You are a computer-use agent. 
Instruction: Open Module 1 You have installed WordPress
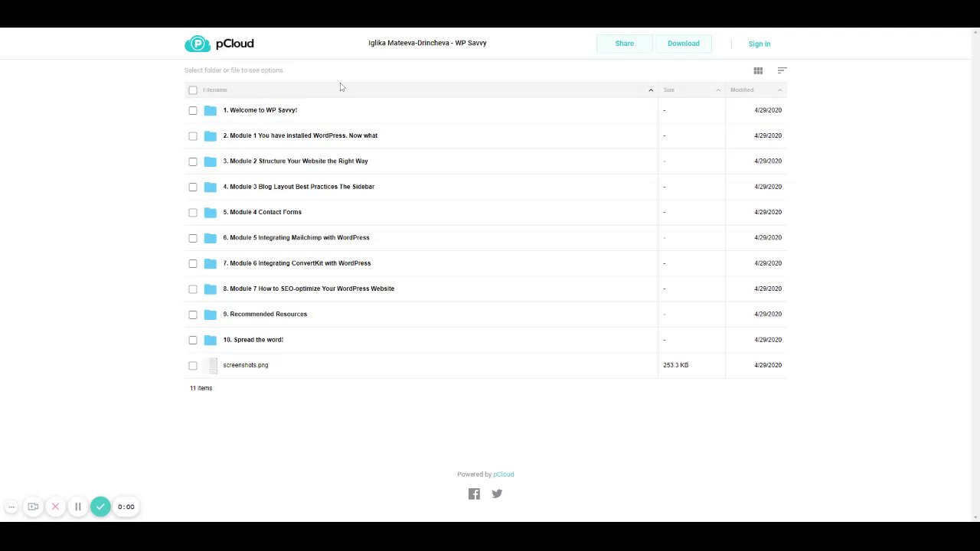click(300, 135)
